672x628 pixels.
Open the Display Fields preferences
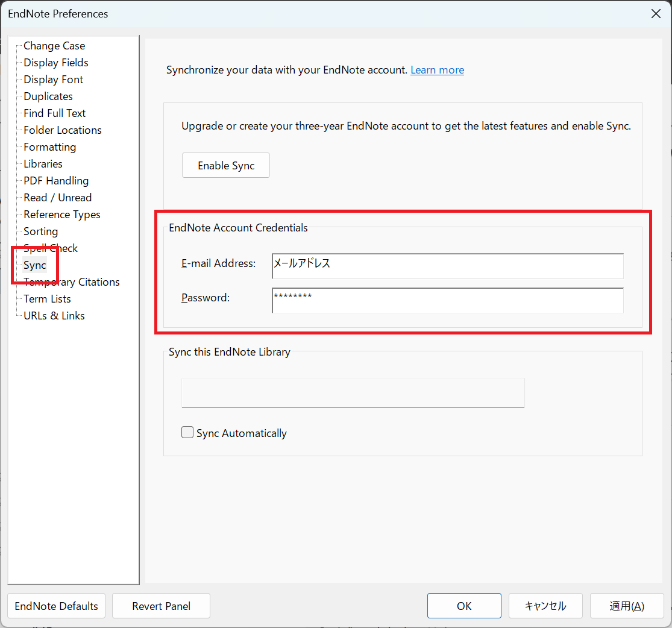point(55,63)
